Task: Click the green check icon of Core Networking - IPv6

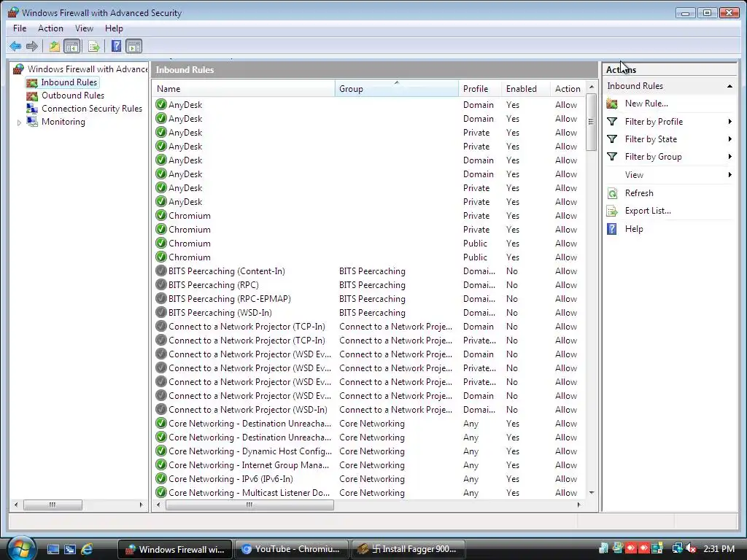Action: tap(161, 478)
